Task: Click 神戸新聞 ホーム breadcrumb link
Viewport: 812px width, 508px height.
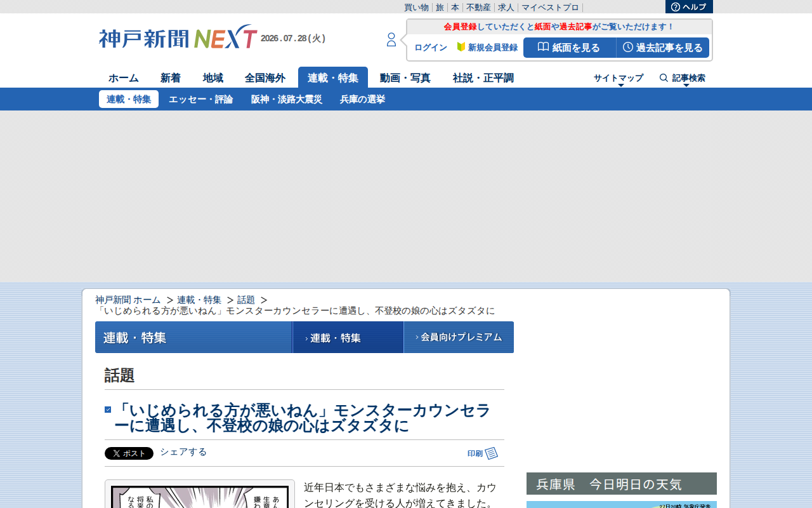Action: [x=128, y=300]
